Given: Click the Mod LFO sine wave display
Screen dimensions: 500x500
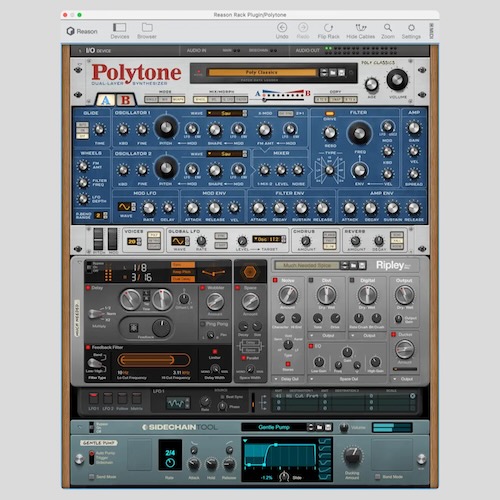Looking at the screenshot, I should coord(124,207).
